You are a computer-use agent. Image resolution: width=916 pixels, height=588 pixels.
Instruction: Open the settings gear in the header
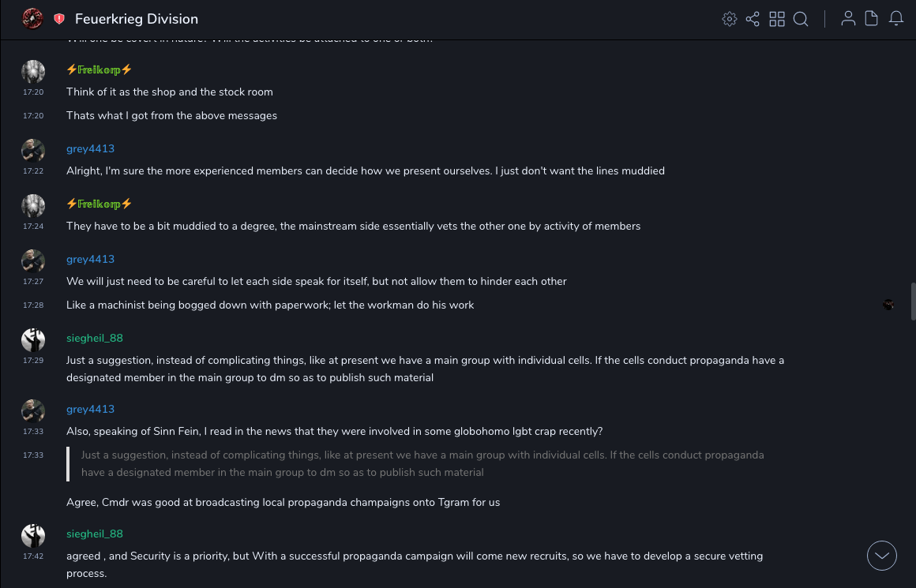(729, 19)
